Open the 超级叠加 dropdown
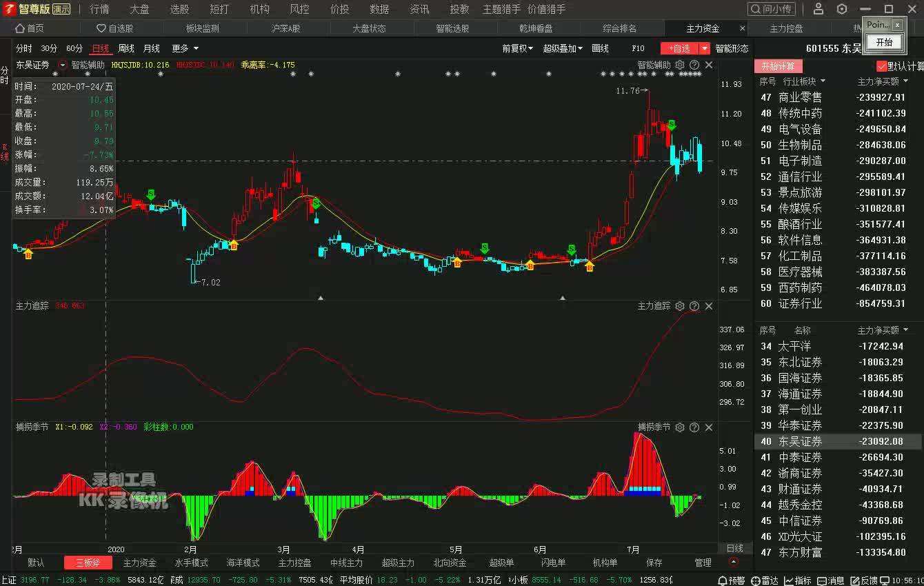The height and width of the screenshot is (586, 924). point(563,48)
